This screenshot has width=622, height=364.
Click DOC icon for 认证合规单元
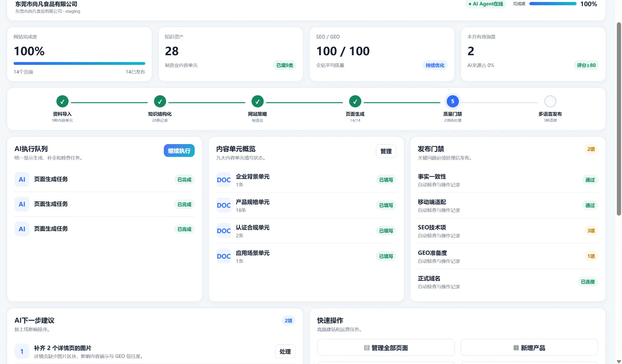tap(224, 231)
